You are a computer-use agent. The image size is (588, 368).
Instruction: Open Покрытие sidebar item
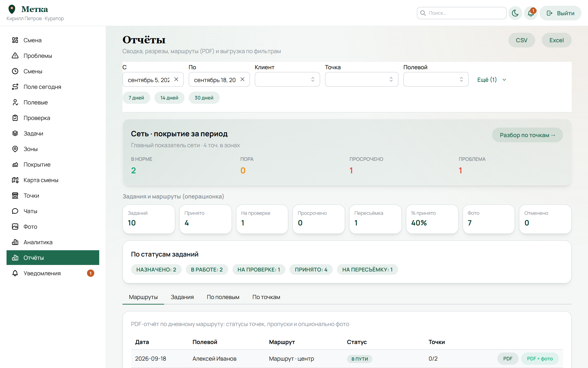[53, 165]
